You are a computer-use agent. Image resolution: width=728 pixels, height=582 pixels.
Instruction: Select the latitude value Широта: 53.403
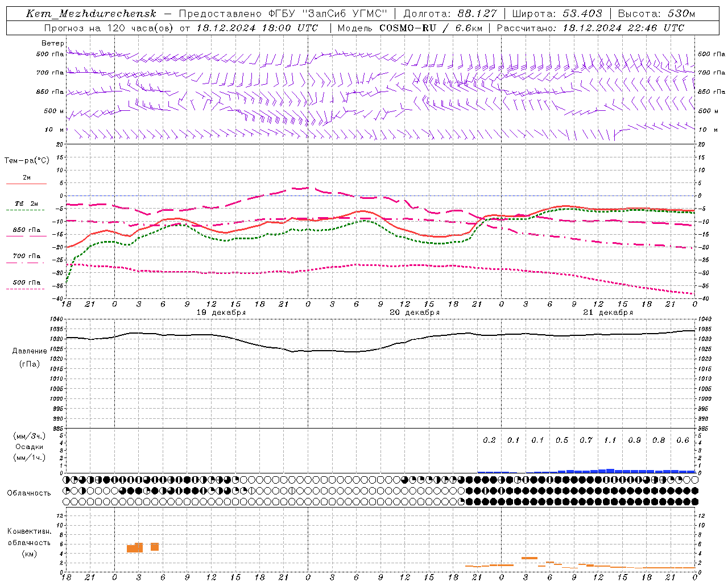(x=557, y=14)
